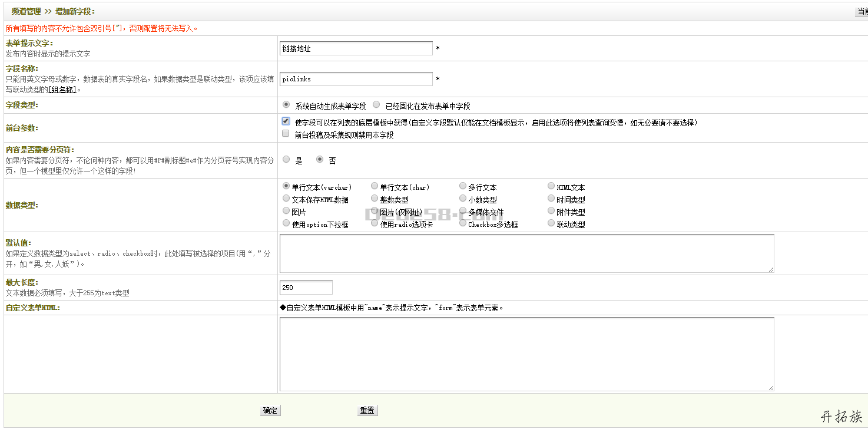Select 使用option下拉框 data type
Image resolution: width=868 pixels, height=429 pixels.
point(286,223)
